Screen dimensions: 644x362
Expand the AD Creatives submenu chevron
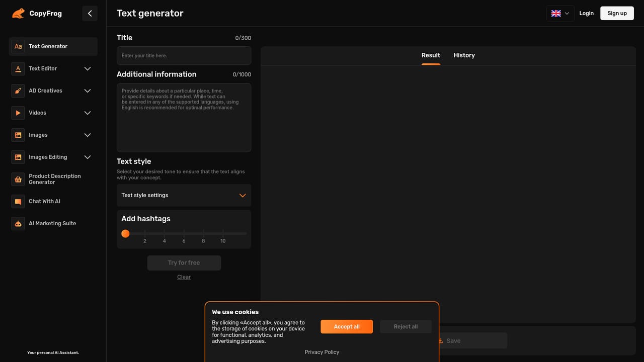[88, 90]
